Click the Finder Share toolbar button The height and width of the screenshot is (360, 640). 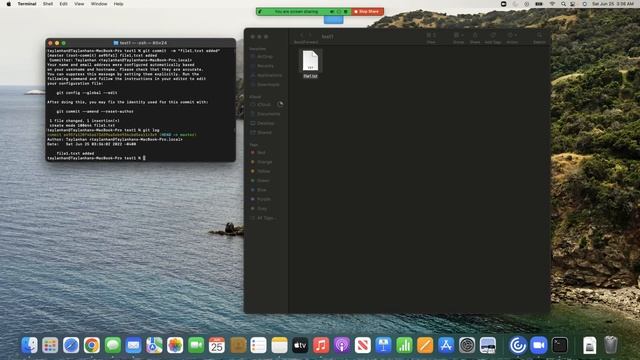tap(475, 36)
